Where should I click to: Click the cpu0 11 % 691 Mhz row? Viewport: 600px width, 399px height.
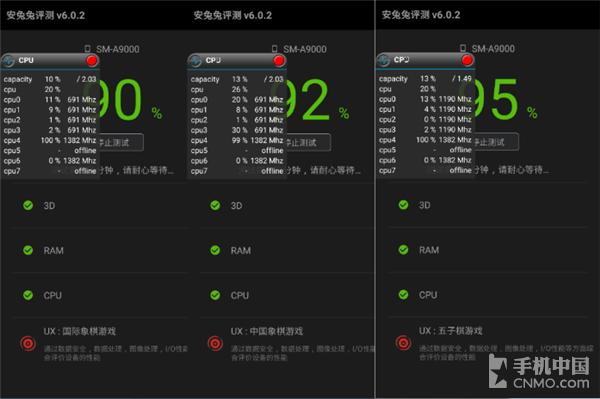(50, 99)
